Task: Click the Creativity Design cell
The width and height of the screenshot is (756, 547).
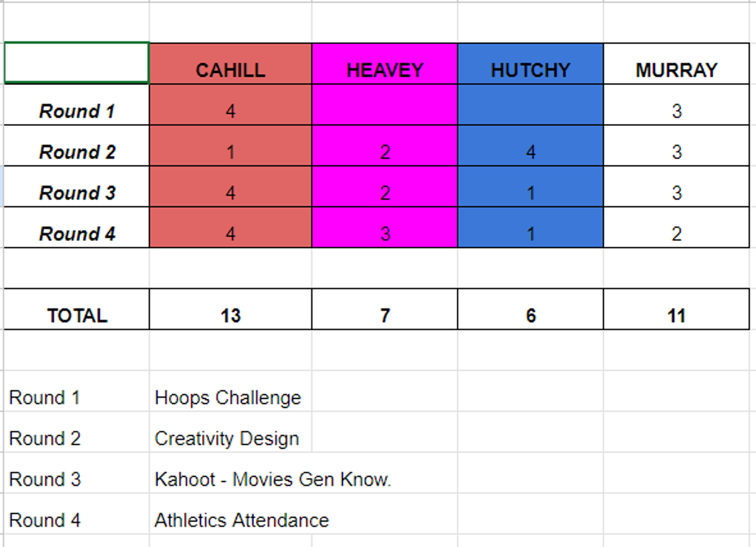Action: click(231, 432)
